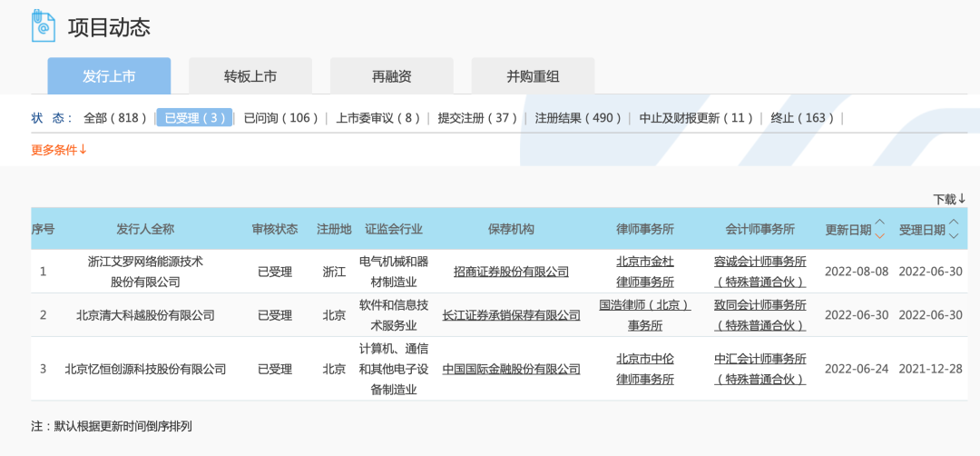This screenshot has width=980, height=456.
Task: Click the 发行人全称 column header
Action: (145, 229)
